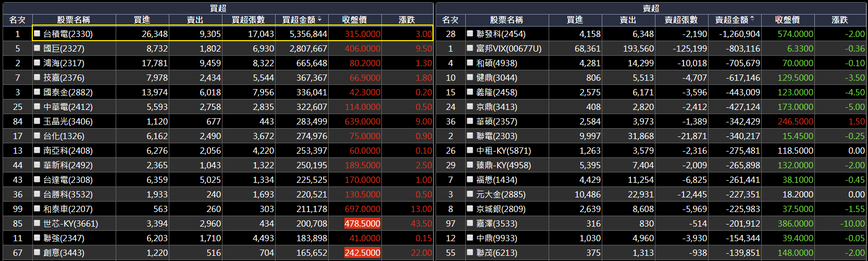868x261 pixels.
Task: Click the closing price 574.0000
Action: pyautogui.click(x=795, y=34)
